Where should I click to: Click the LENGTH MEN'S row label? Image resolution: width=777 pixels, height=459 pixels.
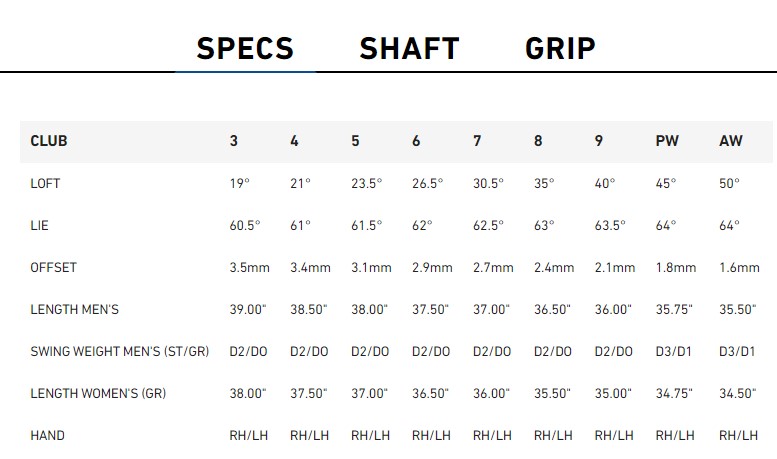pyautogui.click(x=74, y=309)
